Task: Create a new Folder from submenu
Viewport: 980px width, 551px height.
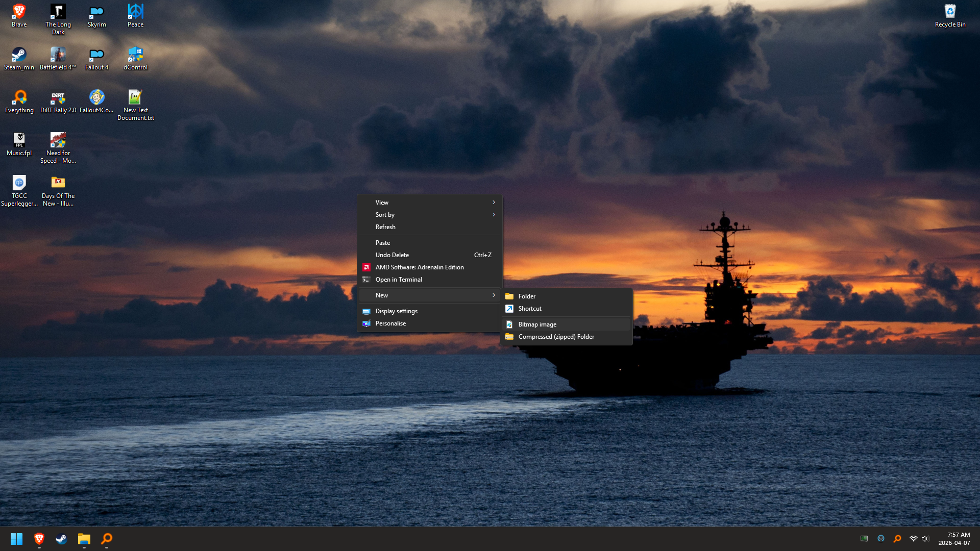Action: [x=527, y=296]
